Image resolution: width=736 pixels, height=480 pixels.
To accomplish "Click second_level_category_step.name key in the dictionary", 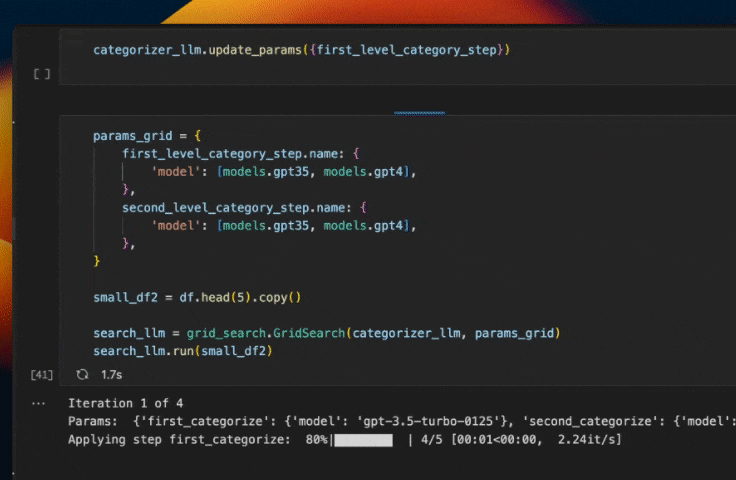I will (239, 207).
